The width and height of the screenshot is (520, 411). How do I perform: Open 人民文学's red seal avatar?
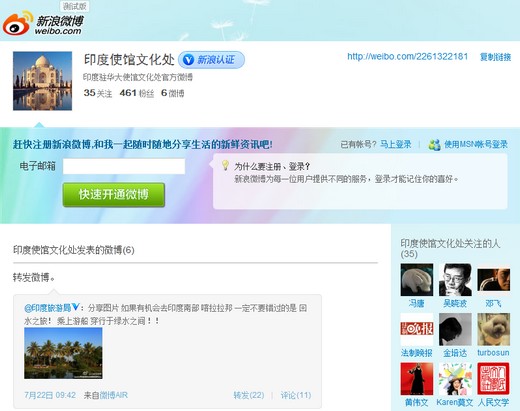493,379
